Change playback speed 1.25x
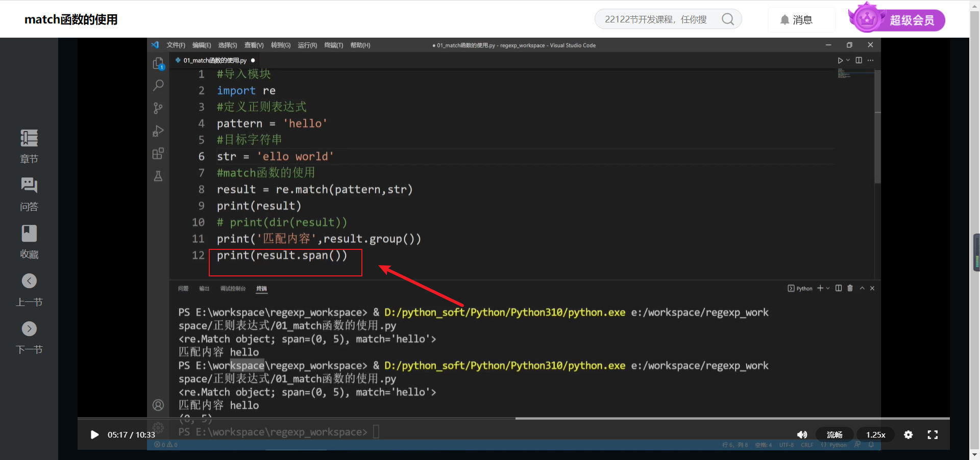 pos(875,435)
